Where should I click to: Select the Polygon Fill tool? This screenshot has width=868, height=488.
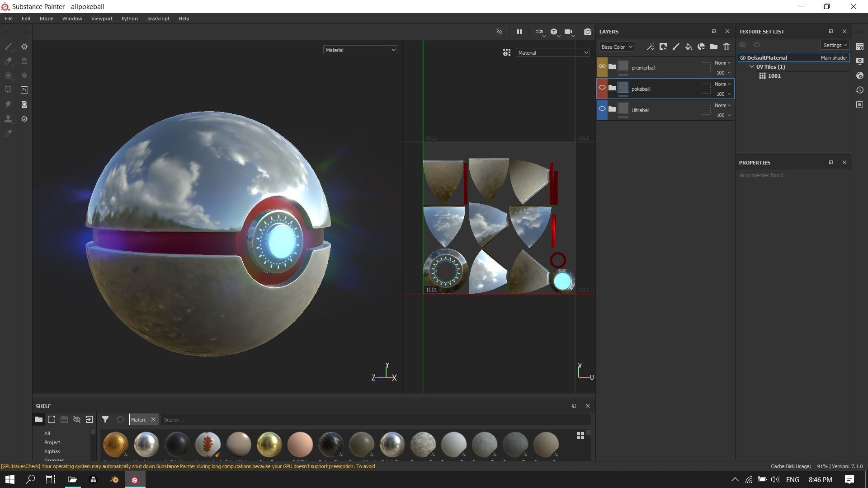coord(8,90)
